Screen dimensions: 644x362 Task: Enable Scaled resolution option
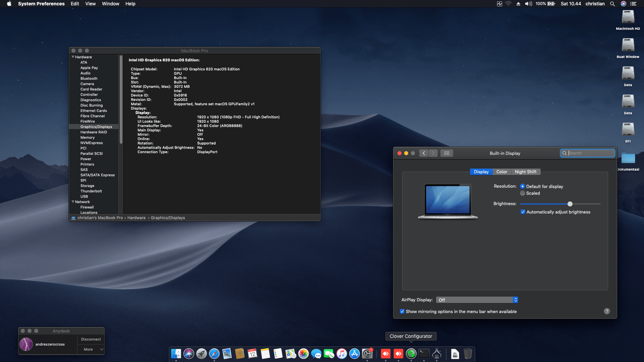coord(523,193)
